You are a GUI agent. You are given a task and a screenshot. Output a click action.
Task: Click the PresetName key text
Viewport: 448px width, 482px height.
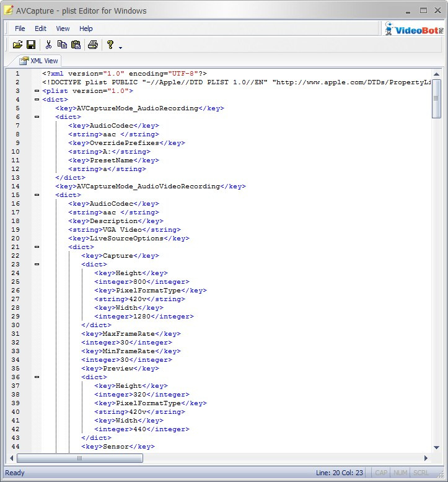[112, 160]
